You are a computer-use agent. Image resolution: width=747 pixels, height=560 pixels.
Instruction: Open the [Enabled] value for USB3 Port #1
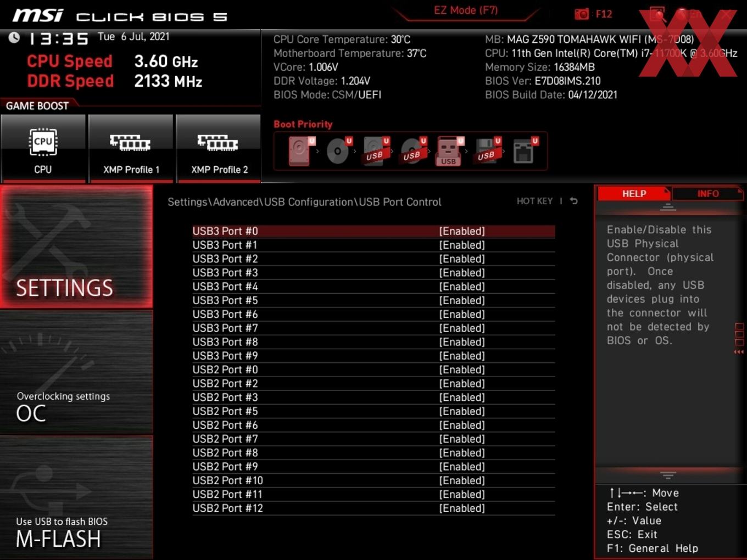[x=462, y=245]
